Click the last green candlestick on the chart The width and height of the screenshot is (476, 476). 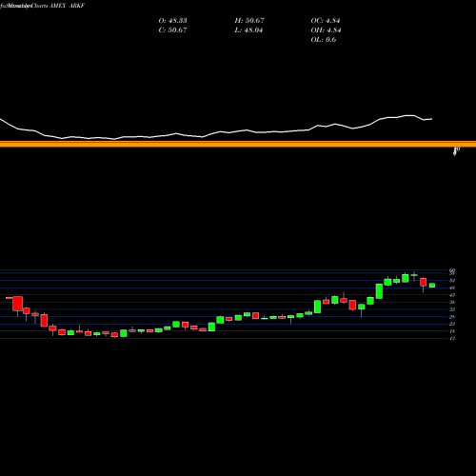[x=432, y=286]
